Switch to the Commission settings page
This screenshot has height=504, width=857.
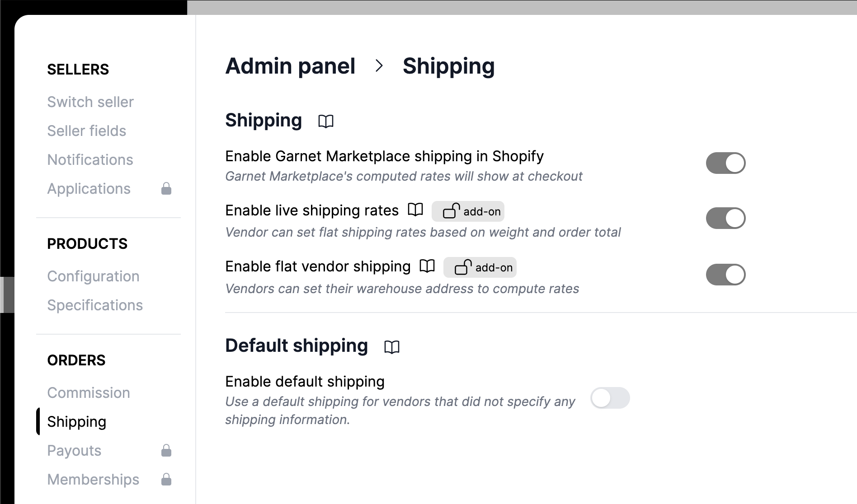(88, 392)
